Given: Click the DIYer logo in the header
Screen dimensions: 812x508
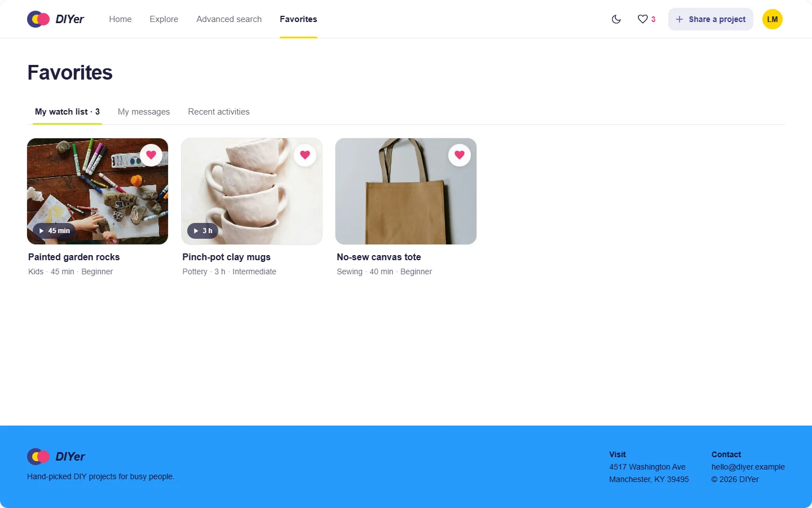Looking at the screenshot, I should [x=55, y=19].
